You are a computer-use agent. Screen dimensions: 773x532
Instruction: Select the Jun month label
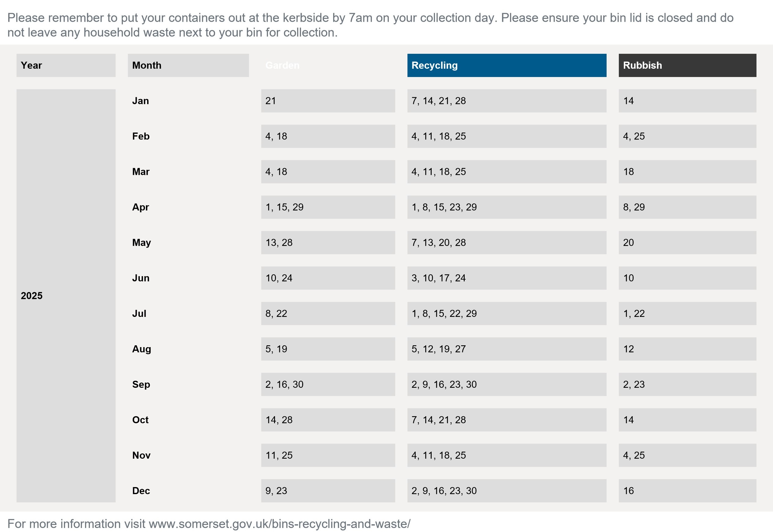(141, 278)
